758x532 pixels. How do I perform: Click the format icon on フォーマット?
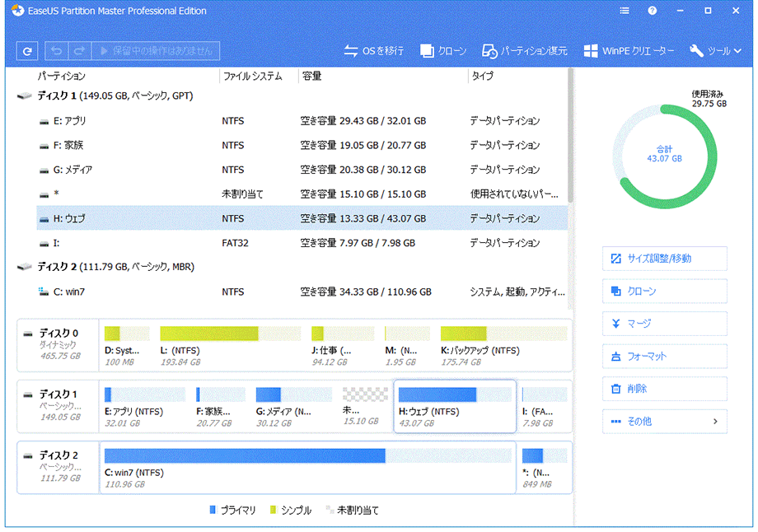[616, 357]
